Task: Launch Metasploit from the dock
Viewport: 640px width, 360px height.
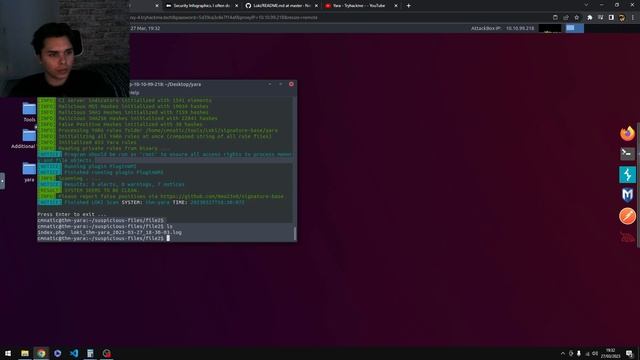Action: click(627, 195)
